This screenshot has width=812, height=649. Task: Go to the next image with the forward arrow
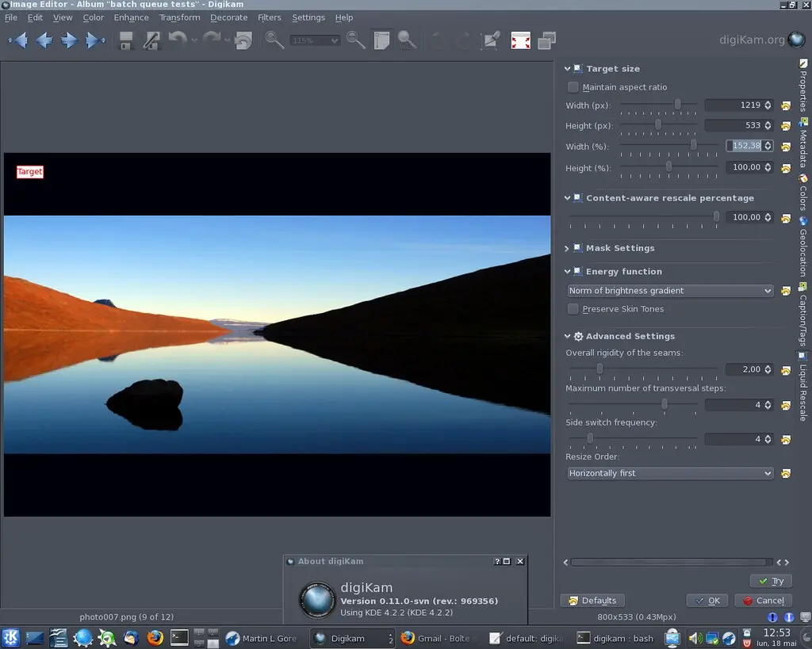(69, 40)
